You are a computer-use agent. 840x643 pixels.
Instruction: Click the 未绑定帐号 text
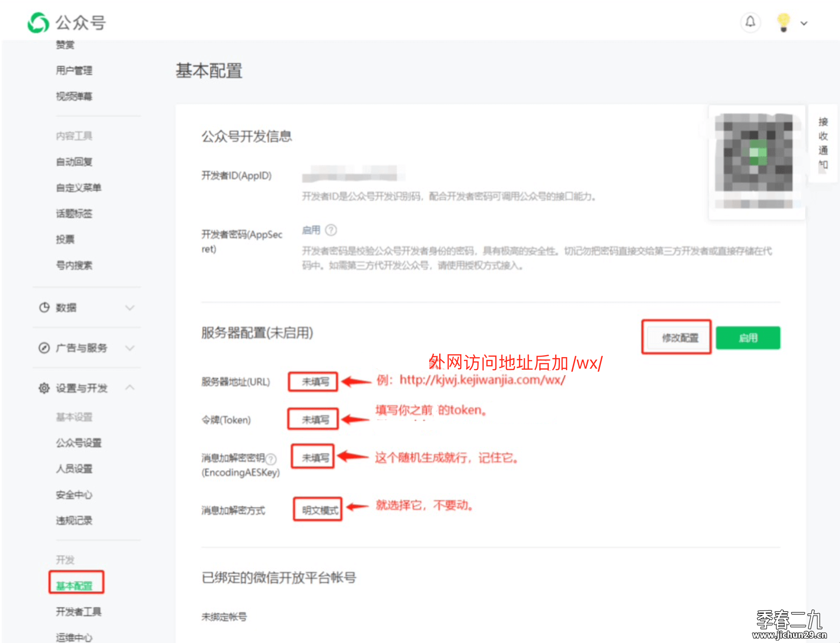pos(224,617)
